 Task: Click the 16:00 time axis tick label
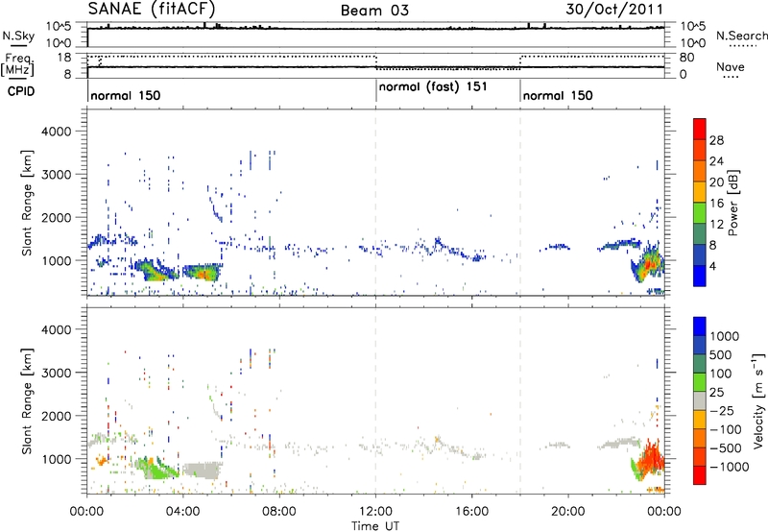pos(471,511)
